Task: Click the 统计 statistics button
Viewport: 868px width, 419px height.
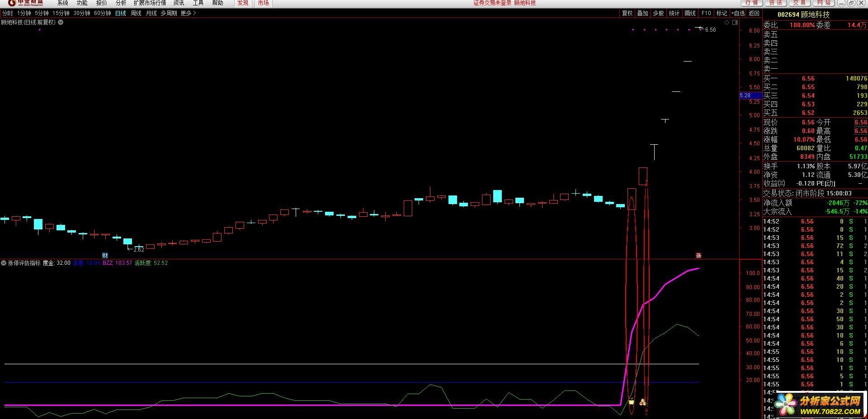Action: click(x=674, y=14)
